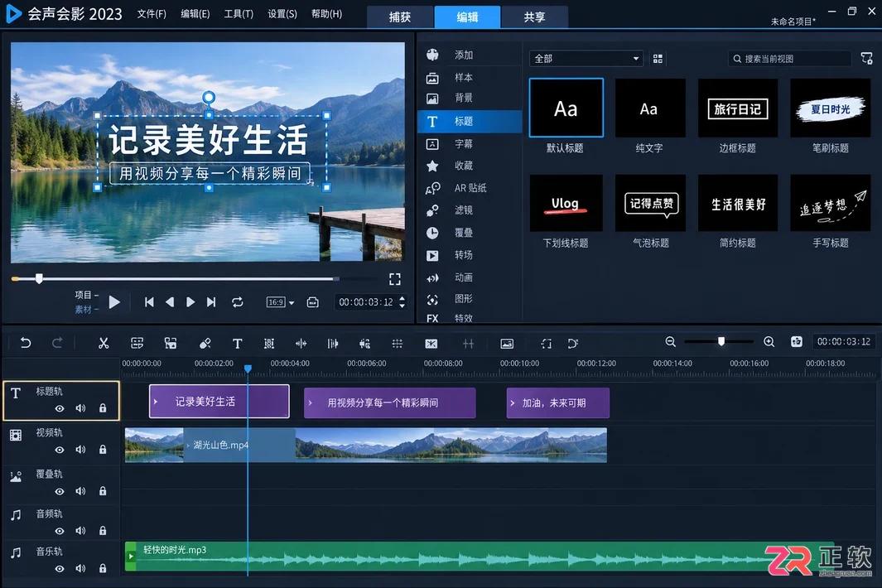
Task: Expand arrow on 加油，未来可期 title clip
Action: (x=513, y=402)
